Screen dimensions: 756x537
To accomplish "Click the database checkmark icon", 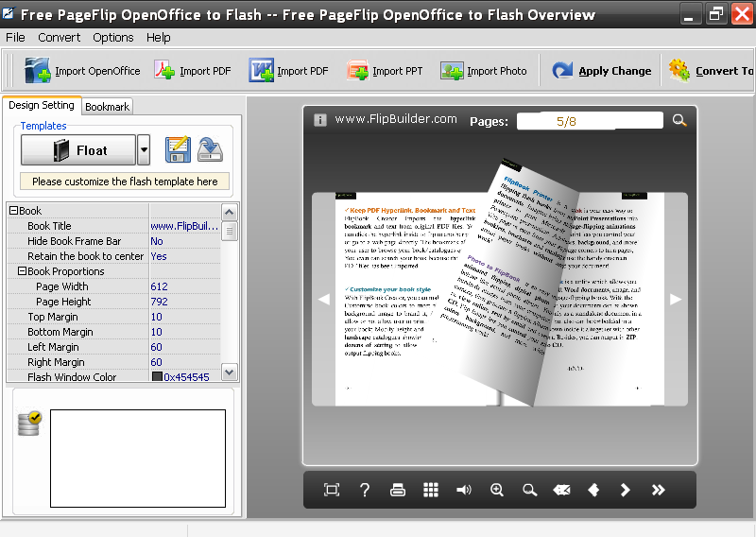I will pyautogui.click(x=29, y=424).
